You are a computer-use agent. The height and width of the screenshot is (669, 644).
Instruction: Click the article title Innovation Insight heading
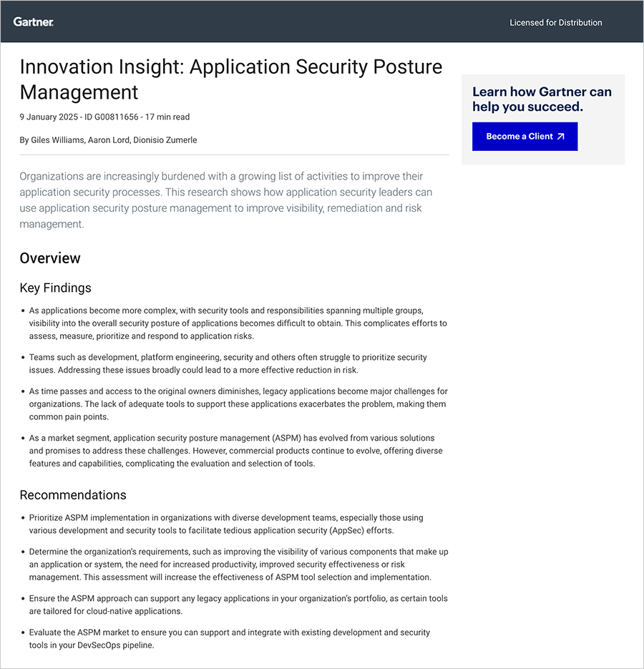click(230, 79)
